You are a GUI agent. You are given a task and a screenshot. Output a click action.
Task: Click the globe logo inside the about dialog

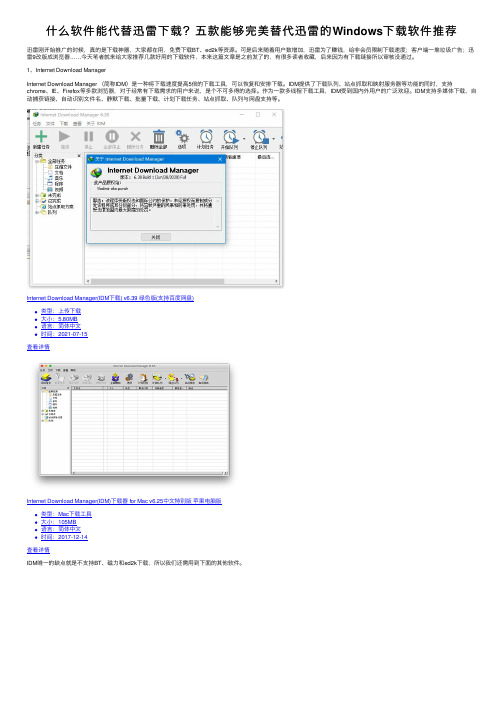96,173
